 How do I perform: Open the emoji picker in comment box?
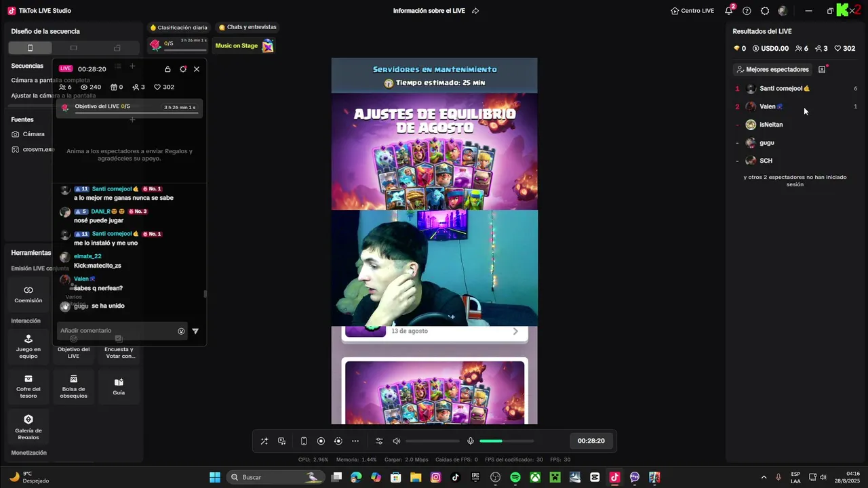[x=181, y=331]
